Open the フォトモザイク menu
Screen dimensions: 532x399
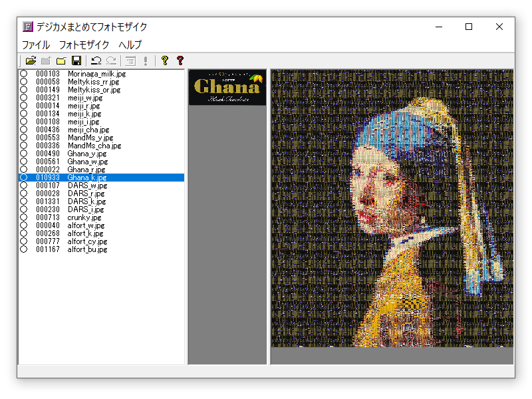click(84, 45)
